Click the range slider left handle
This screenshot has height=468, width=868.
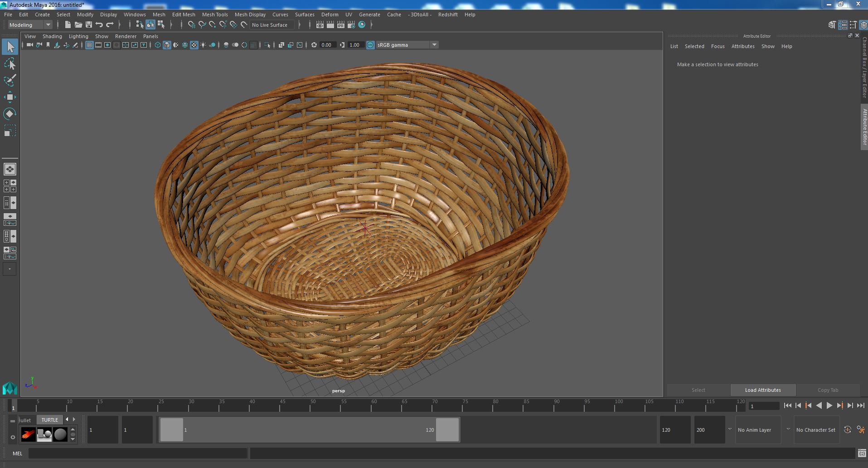(x=172, y=429)
